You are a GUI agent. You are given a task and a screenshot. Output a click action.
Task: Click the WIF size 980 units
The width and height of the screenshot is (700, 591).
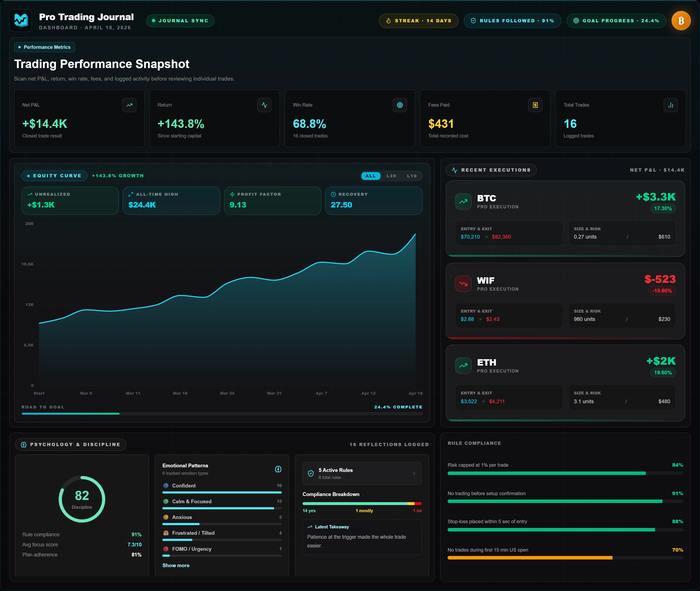click(x=584, y=319)
